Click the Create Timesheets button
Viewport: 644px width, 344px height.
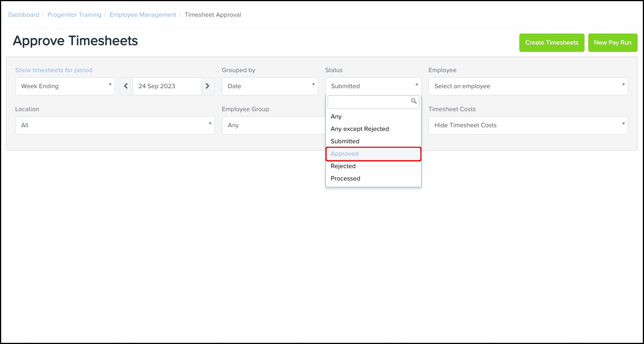point(551,43)
